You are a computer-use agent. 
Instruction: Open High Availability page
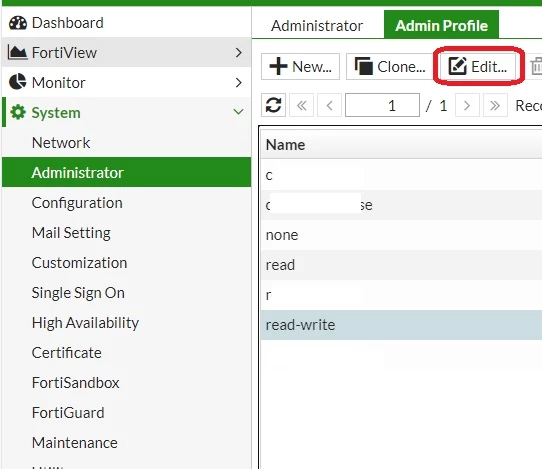(x=126, y=322)
